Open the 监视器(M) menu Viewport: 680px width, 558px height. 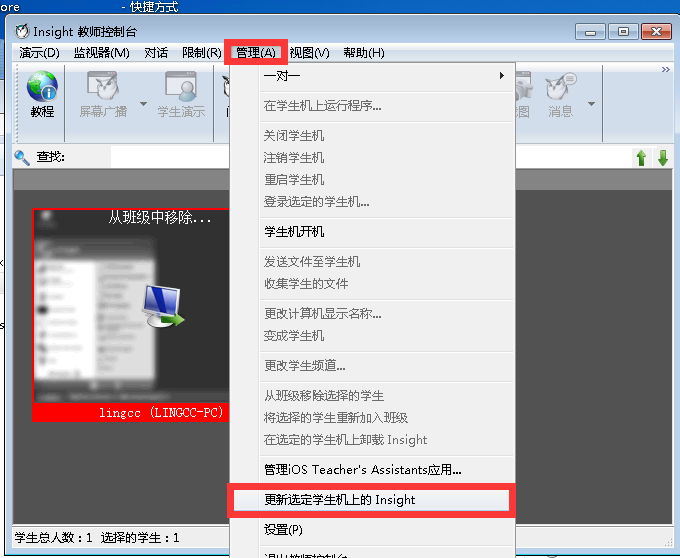click(x=102, y=53)
